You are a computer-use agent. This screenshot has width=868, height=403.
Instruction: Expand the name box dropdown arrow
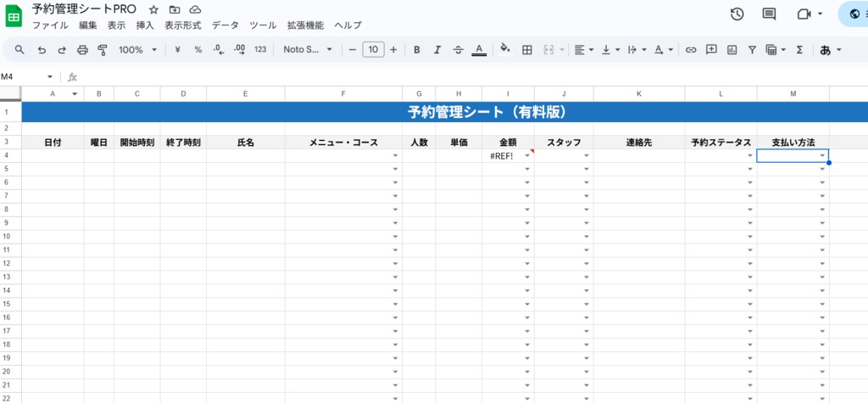50,77
